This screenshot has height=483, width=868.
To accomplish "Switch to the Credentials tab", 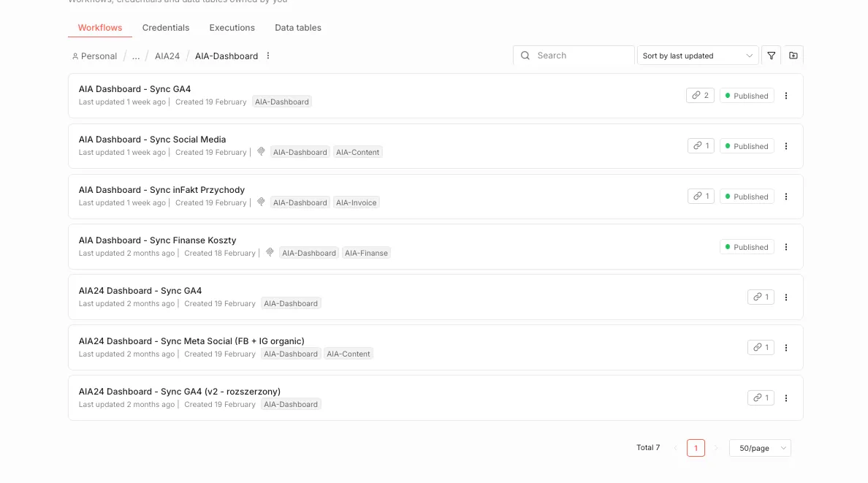I will [x=166, y=28].
